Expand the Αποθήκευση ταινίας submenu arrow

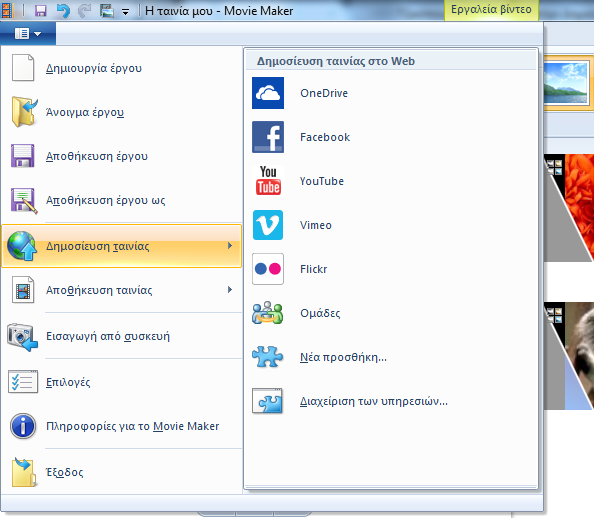[230, 290]
